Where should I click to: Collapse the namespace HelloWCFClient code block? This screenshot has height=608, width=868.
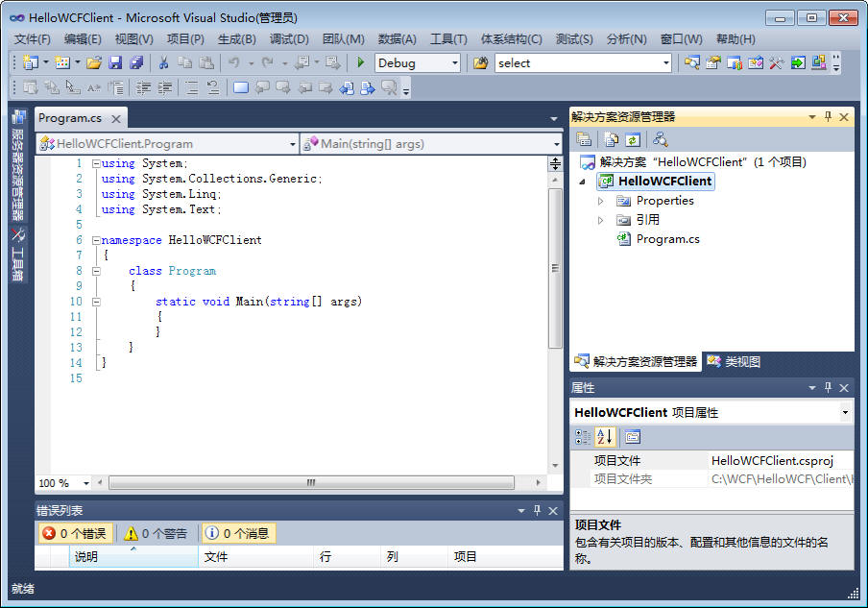pos(96,240)
